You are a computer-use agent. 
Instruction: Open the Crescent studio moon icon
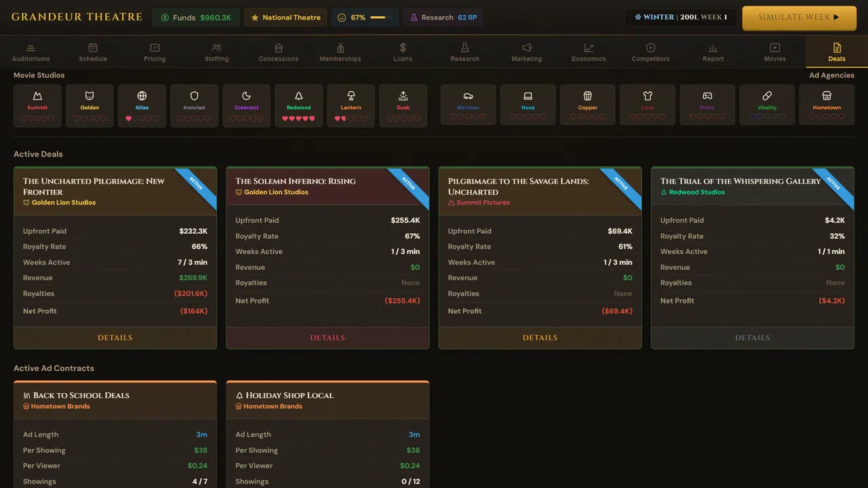pos(246,96)
